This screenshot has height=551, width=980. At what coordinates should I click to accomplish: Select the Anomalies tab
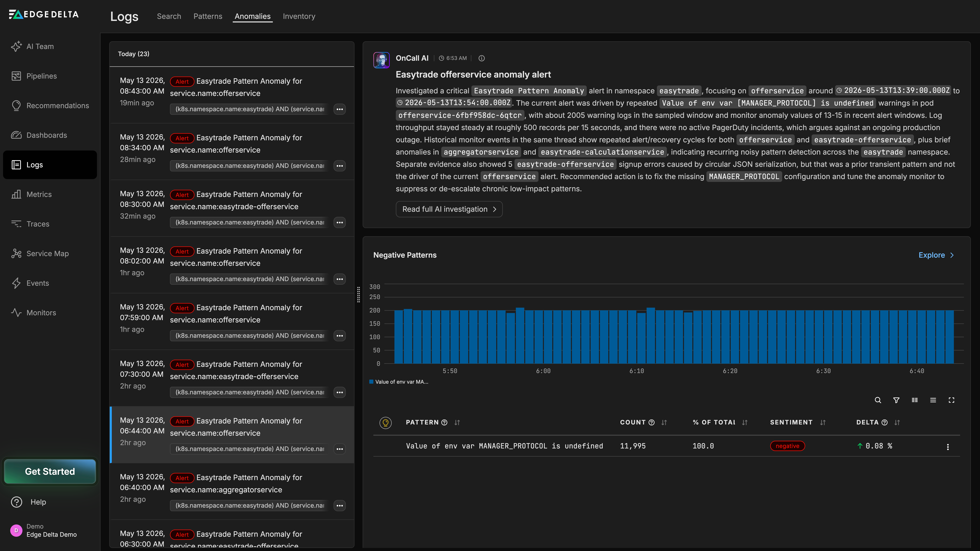253,16
